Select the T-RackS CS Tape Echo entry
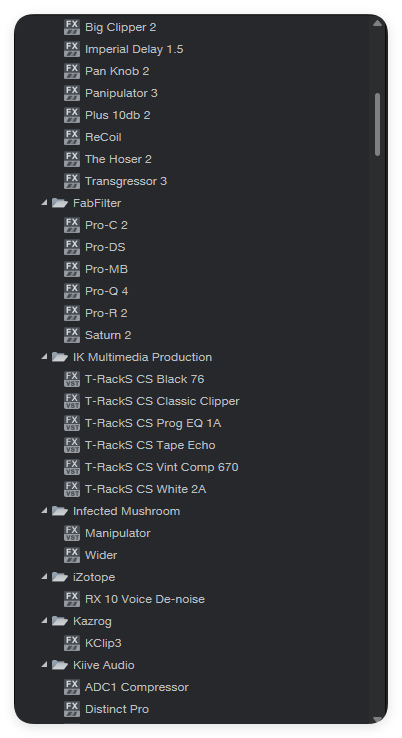Image resolution: width=402 pixels, height=738 pixels. point(150,445)
